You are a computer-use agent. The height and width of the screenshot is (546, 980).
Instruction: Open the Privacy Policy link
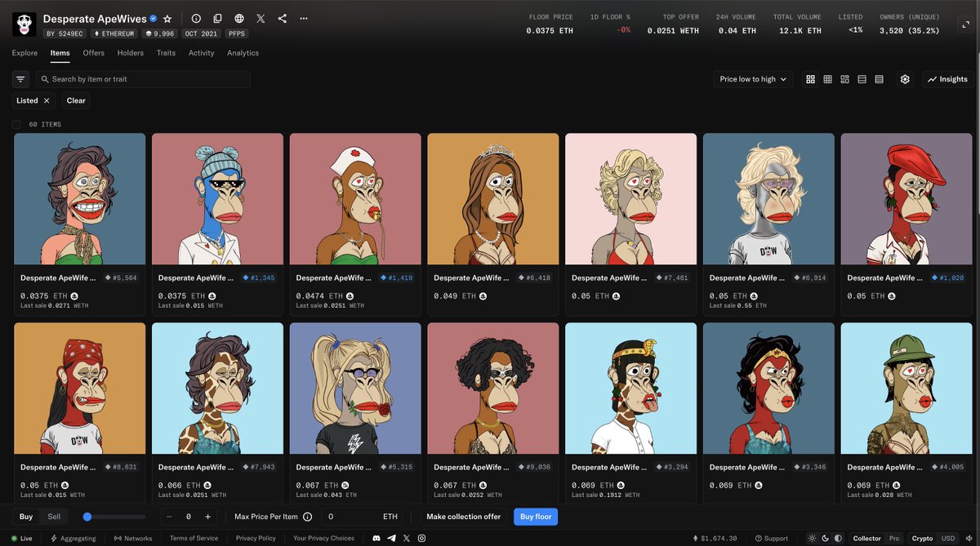click(256, 538)
